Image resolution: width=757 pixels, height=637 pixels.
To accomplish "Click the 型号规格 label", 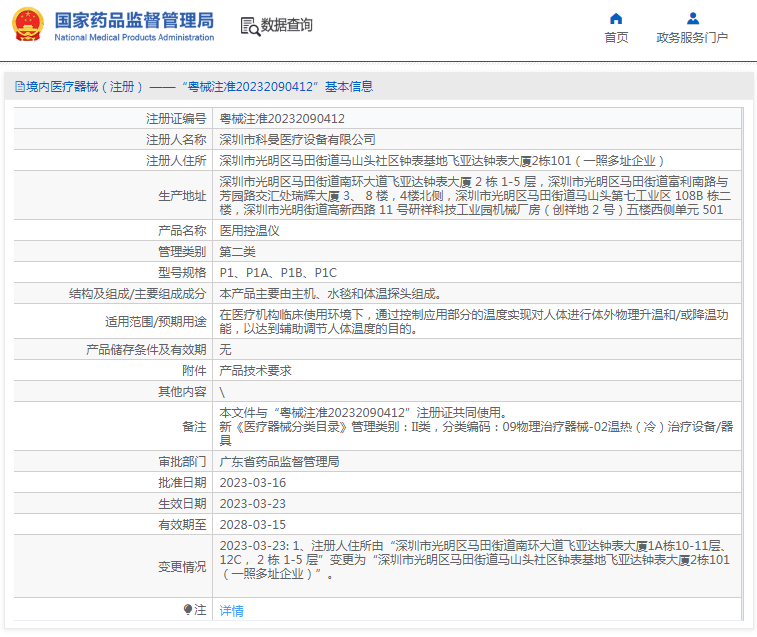I will tap(182, 273).
